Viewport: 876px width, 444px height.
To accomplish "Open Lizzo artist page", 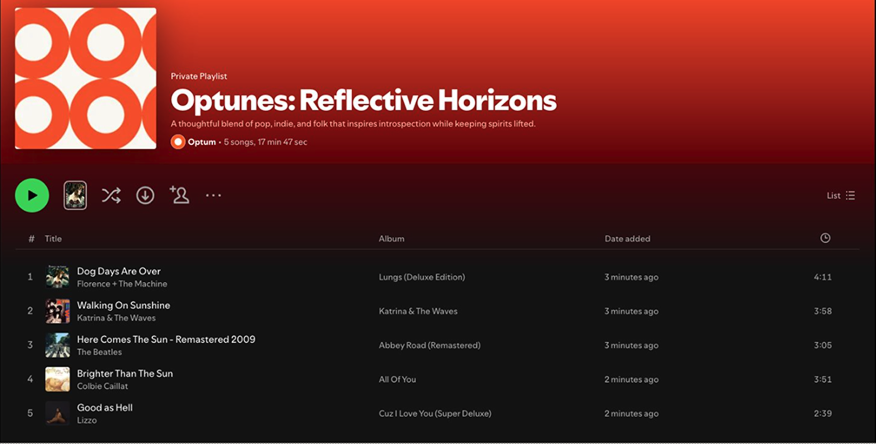I will 87,420.
